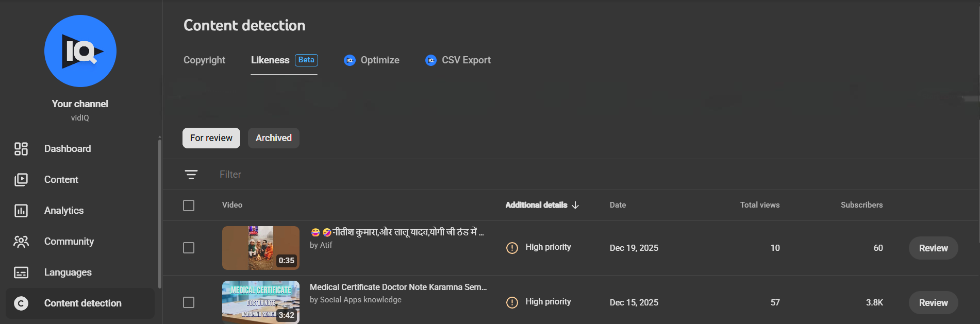Click the 3.8K subscribers value
Viewport: 980px width, 324px height.
click(874, 303)
